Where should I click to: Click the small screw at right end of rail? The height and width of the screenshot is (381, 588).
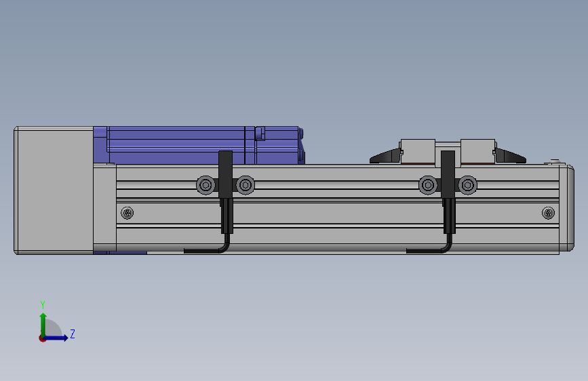548,213
